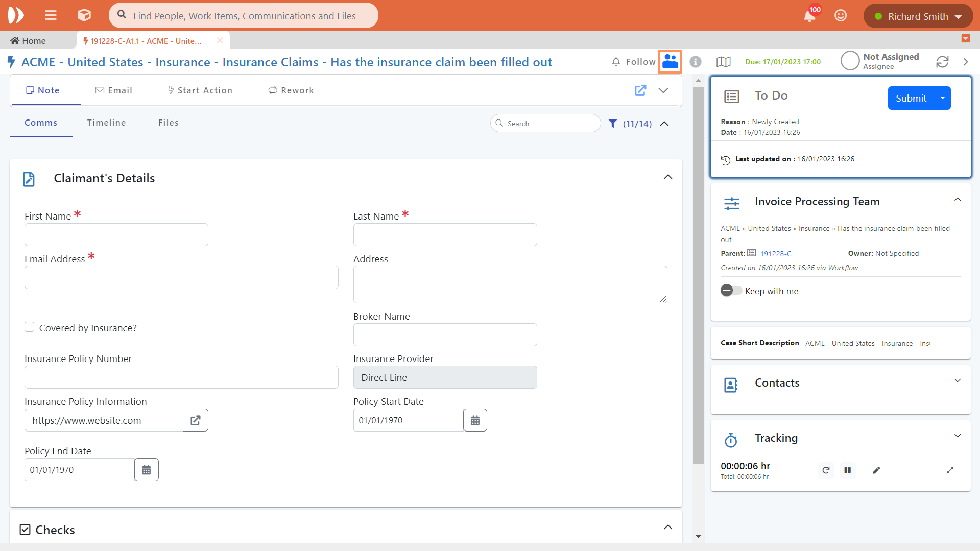Image resolution: width=980 pixels, height=551 pixels.
Task: Tick the Covered by Insurance checkbox
Action: click(x=30, y=327)
